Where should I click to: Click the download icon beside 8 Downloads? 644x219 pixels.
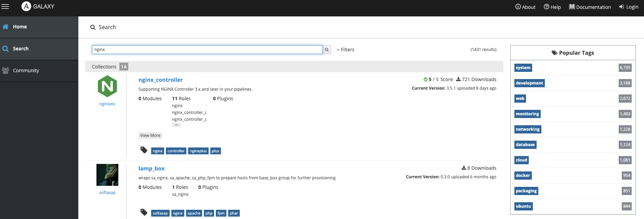coord(464,168)
